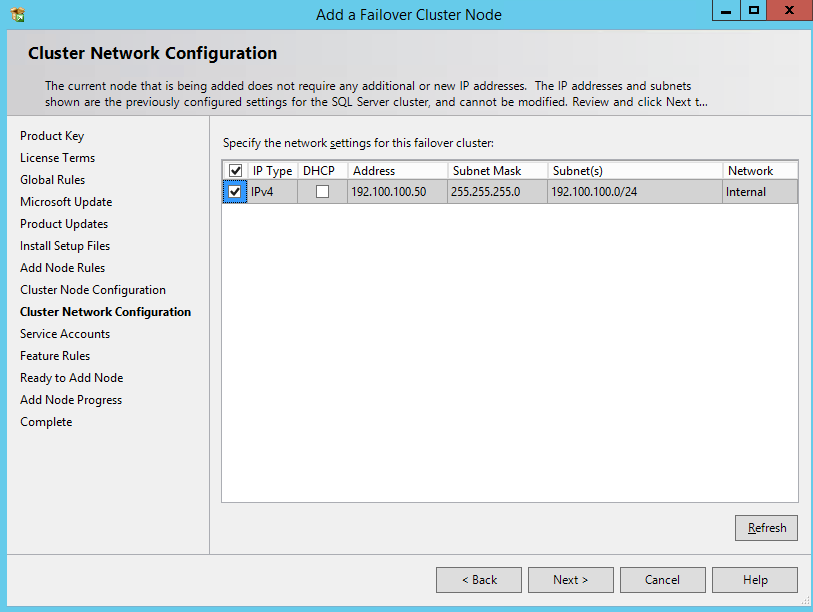Select the 192.100.100.50 address cell
Viewport: 813px width, 612px height.
pos(389,192)
